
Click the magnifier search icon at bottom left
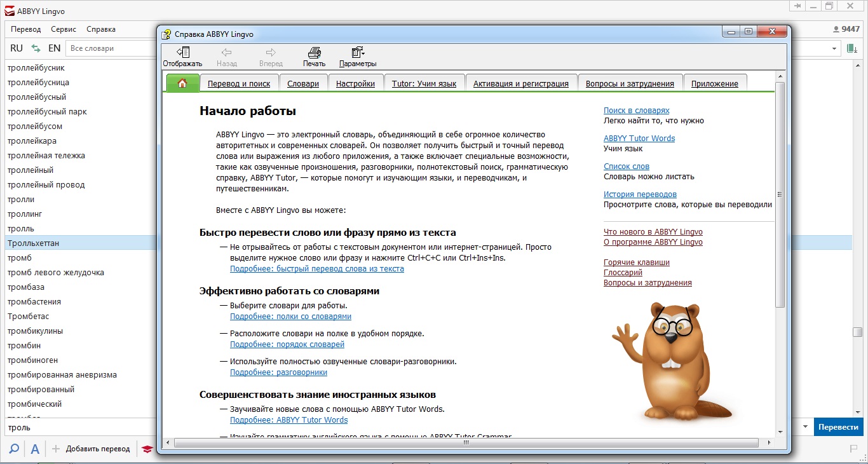click(x=14, y=449)
